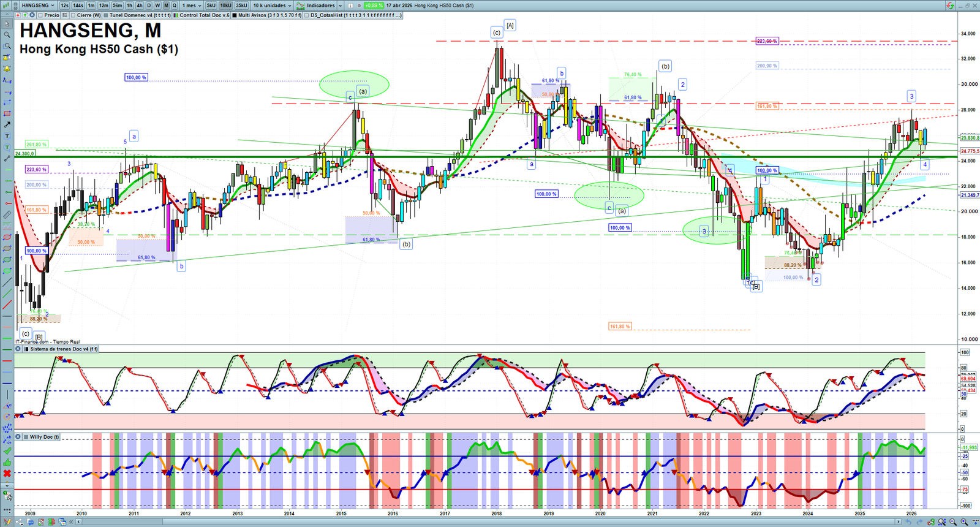This screenshot has height=527, width=980.
Task: Click the undo arrow at bottom right
Action: (908, 522)
